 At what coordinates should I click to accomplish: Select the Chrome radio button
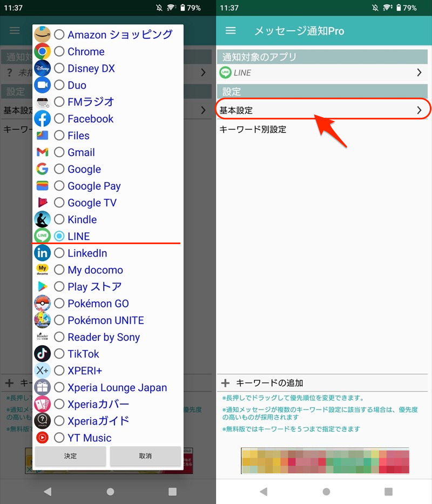[x=59, y=52]
